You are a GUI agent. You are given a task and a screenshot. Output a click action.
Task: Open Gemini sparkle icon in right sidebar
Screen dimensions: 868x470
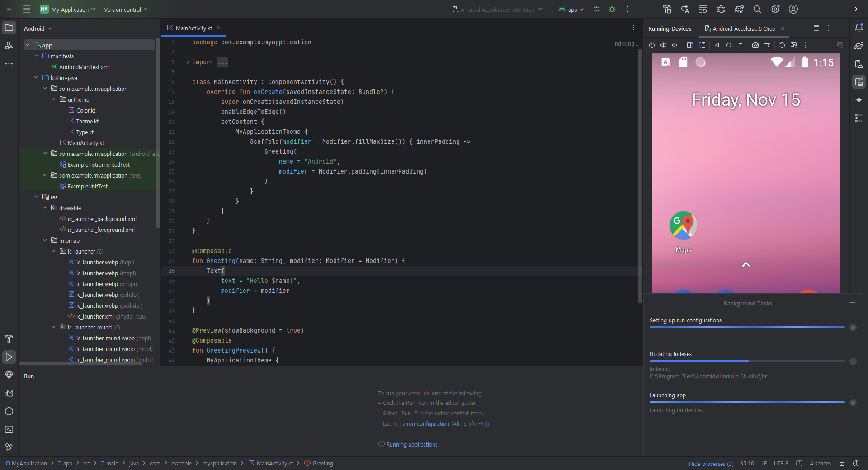[x=859, y=100]
